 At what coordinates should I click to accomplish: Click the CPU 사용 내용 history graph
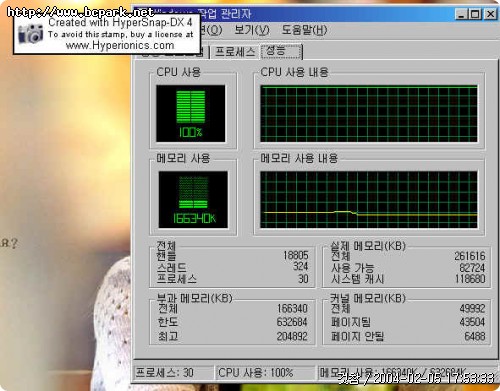click(x=369, y=114)
